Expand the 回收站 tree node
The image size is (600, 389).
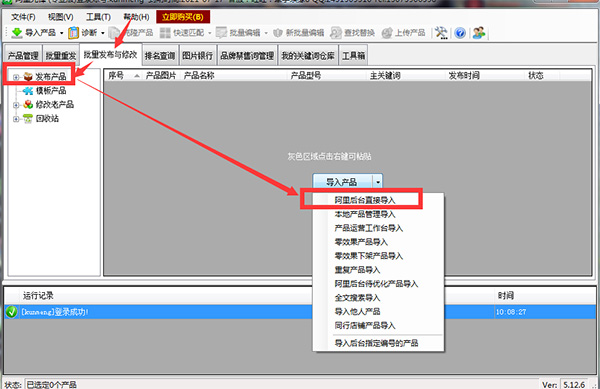tap(16, 119)
